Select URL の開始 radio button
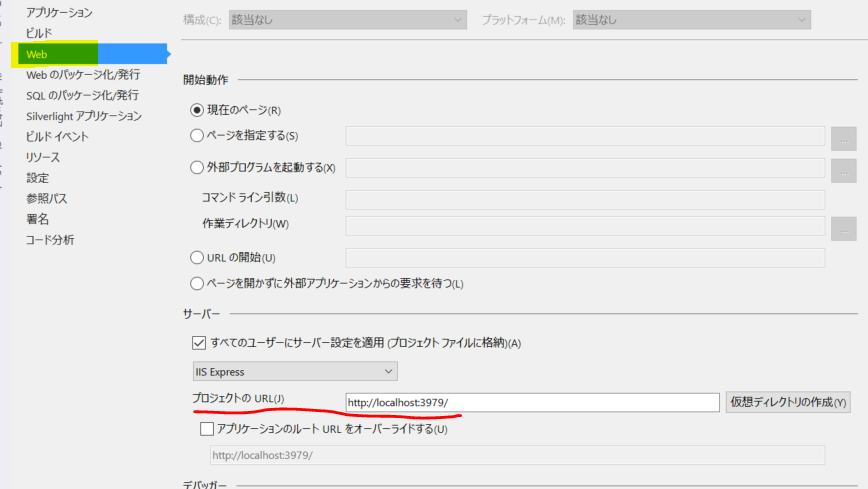The height and width of the screenshot is (489, 868). point(197,258)
